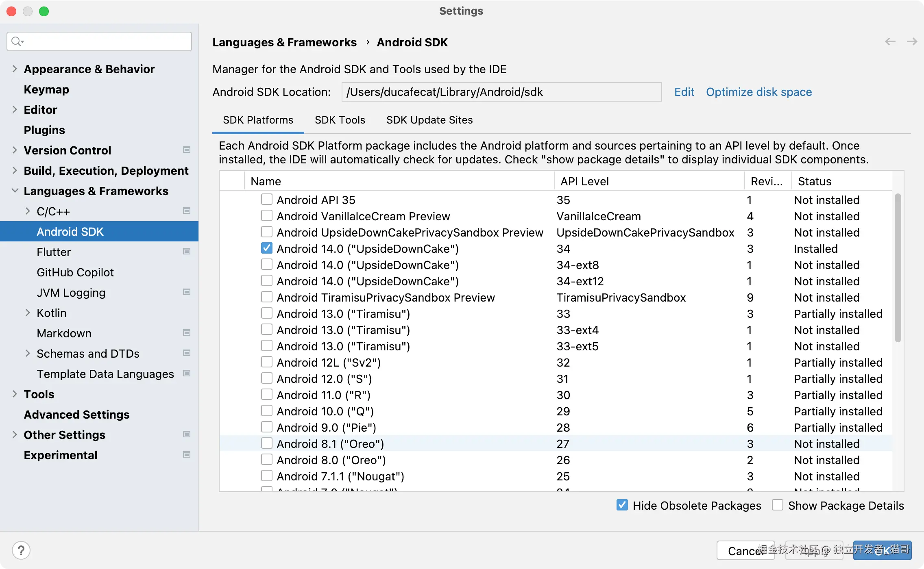The width and height of the screenshot is (924, 569).
Task: Click the help question mark icon
Action: (21, 551)
